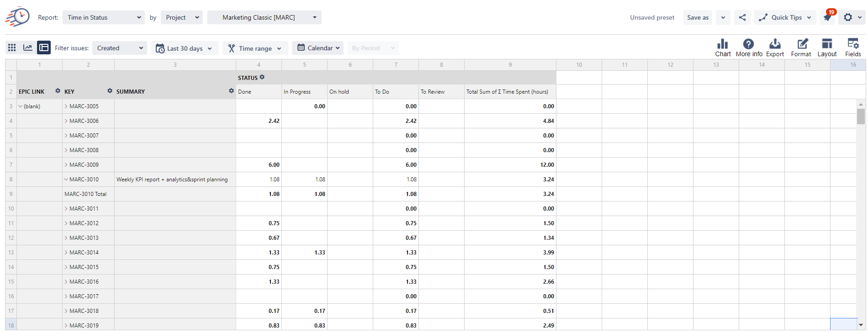Open the Last 30 days date menu

click(185, 48)
